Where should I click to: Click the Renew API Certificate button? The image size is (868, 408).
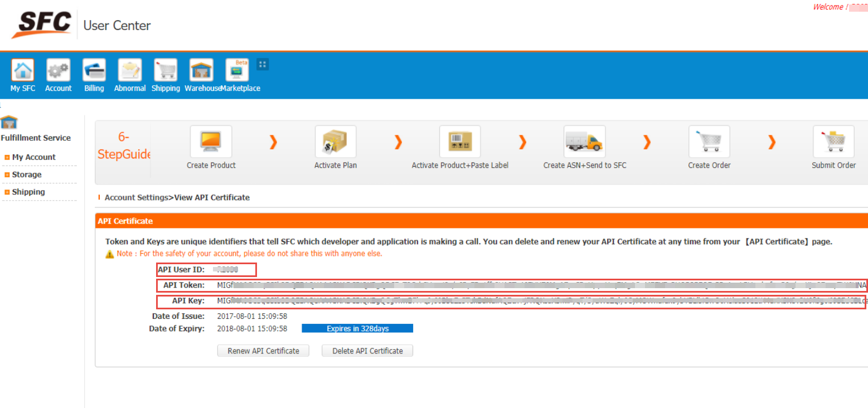tap(263, 351)
